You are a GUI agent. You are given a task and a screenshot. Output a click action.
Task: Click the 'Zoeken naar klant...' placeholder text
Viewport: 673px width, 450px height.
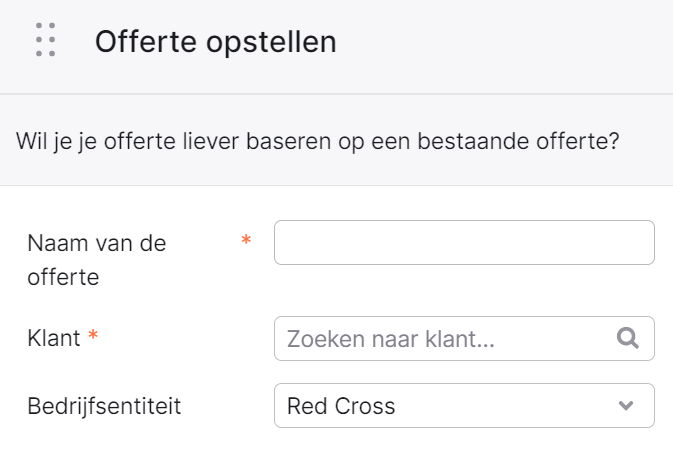coord(391,339)
